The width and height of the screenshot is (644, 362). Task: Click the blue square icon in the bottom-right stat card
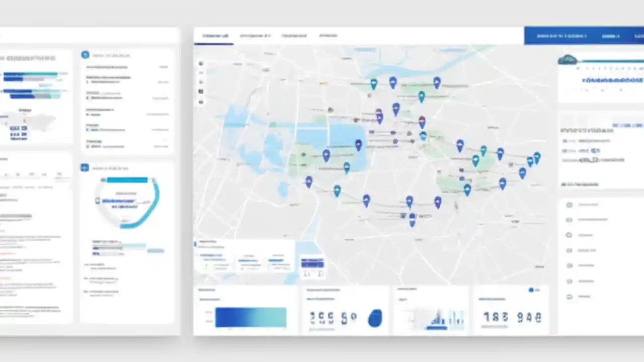coord(531,290)
